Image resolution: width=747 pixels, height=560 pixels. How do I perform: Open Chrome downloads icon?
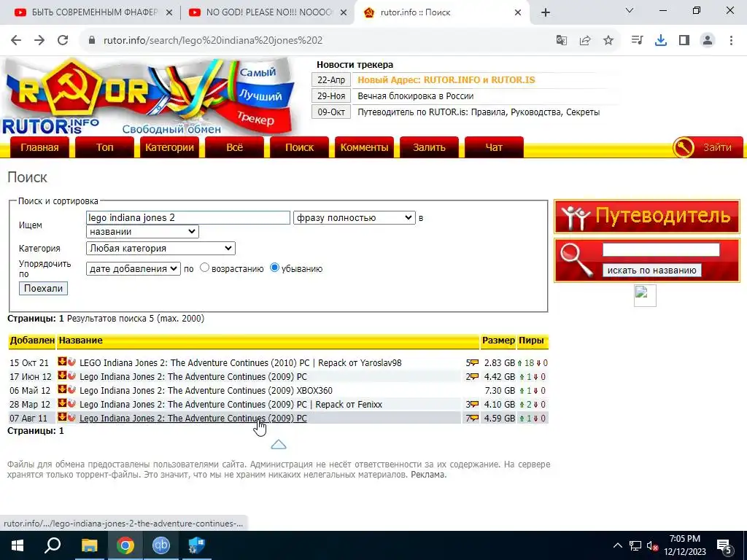pyautogui.click(x=661, y=41)
